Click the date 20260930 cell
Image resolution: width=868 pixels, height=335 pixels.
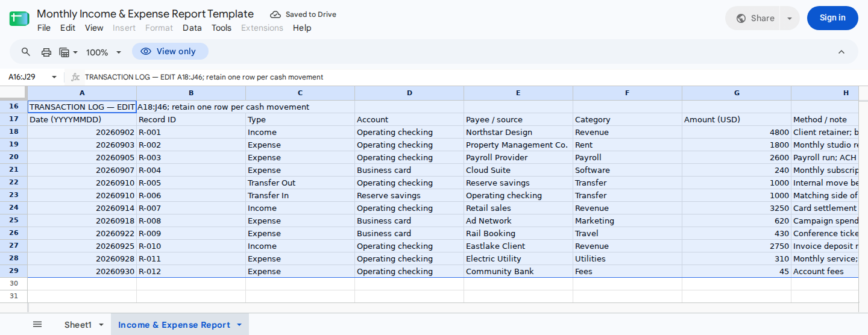[x=82, y=271]
